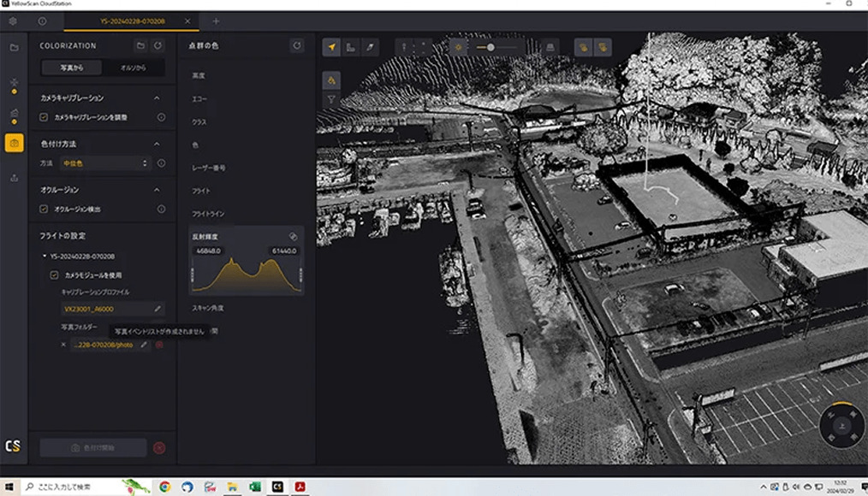Open folder icon in COLORIZATION header
Image resolution: width=868 pixels, height=496 pixels.
[140, 45]
